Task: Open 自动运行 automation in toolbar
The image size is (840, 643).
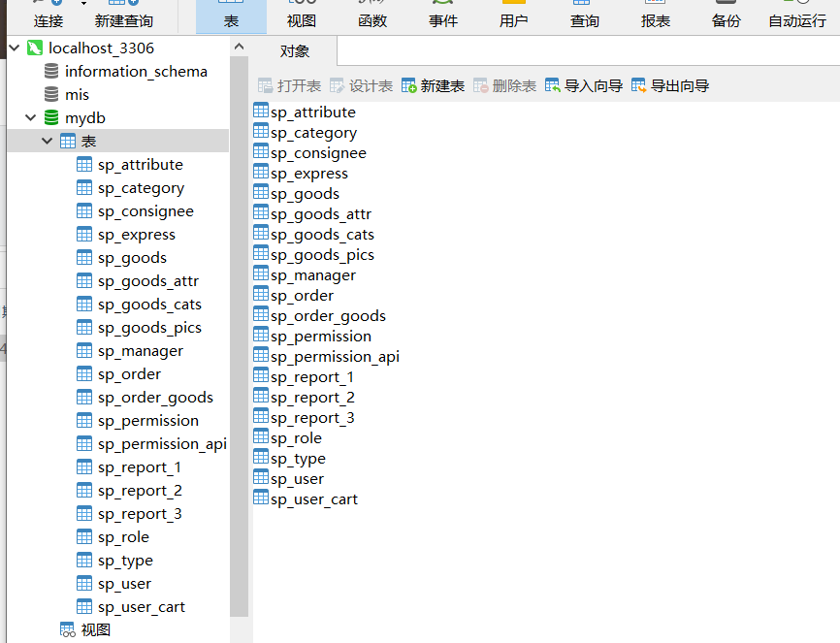Action: (797, 16)
